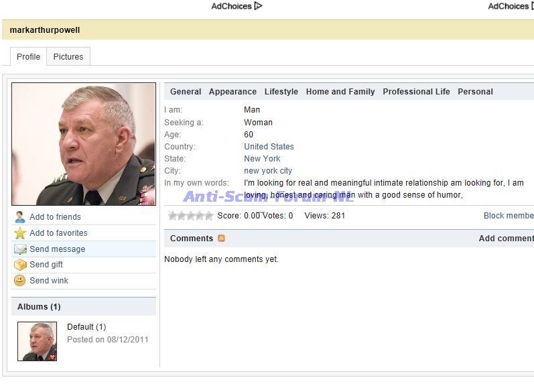Rate the profile using the star rating

click(x=190, y=216)
